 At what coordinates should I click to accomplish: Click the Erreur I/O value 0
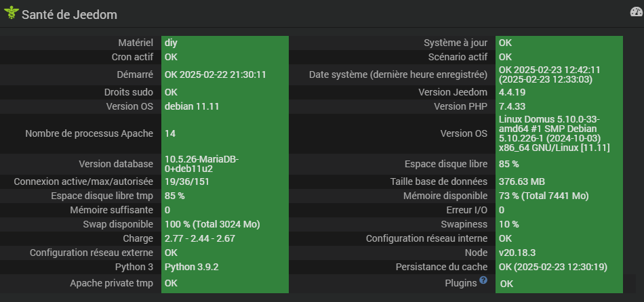click(502, 211)
